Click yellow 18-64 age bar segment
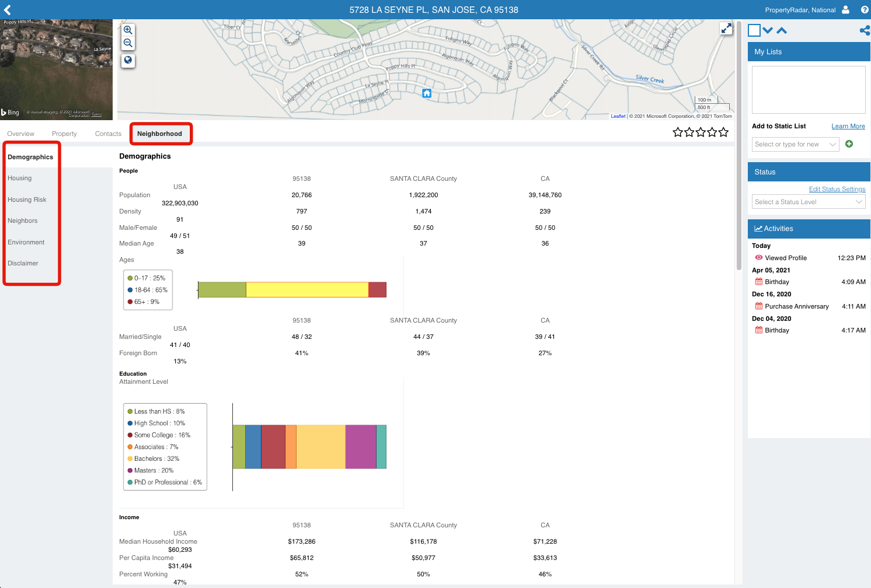871x588 pixels. tap(307, 289)
